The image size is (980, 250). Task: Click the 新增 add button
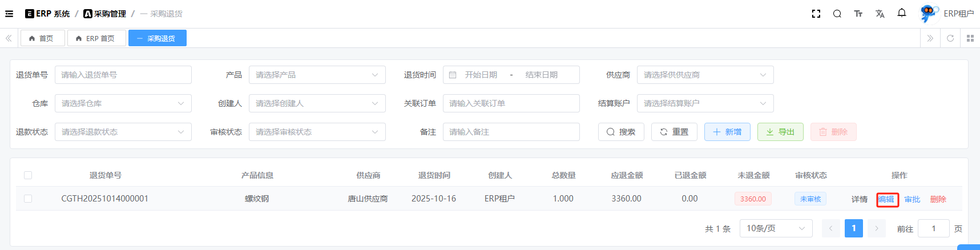click(727, 132)
